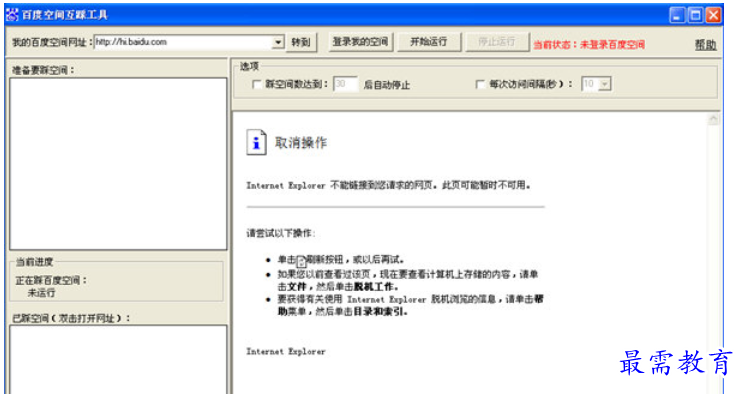Click the 取消操作 heading

301,143
